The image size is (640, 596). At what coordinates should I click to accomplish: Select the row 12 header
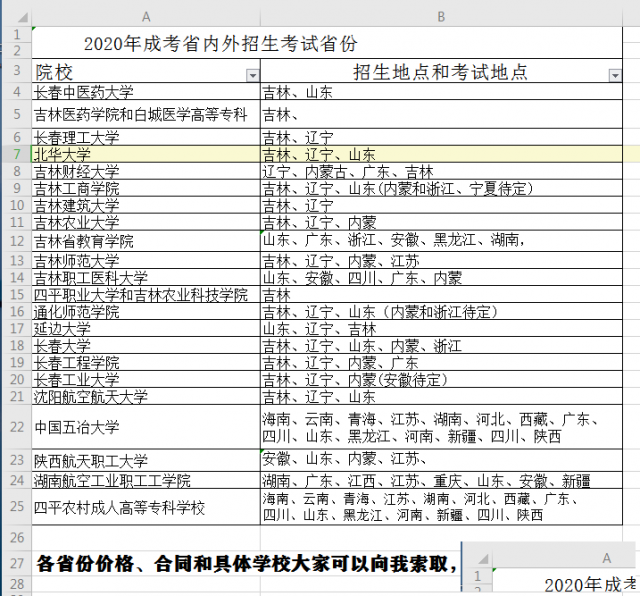click(x=15, y=240)
